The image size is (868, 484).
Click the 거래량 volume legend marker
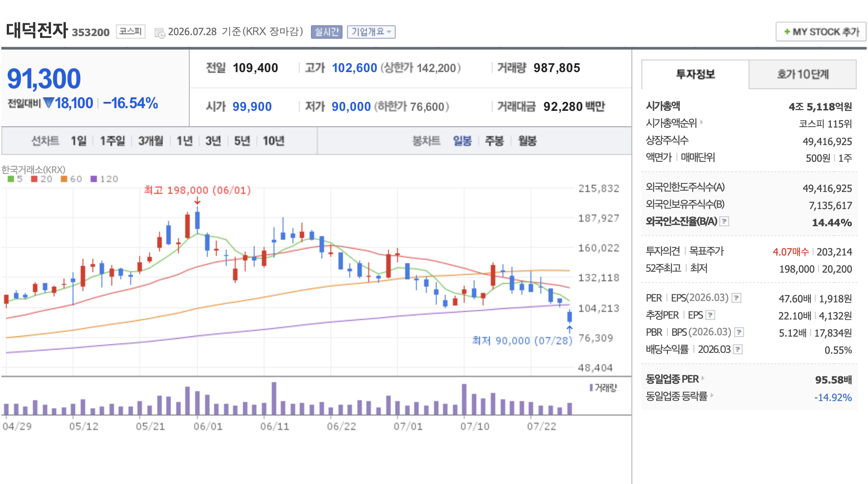tap(591, 388)
